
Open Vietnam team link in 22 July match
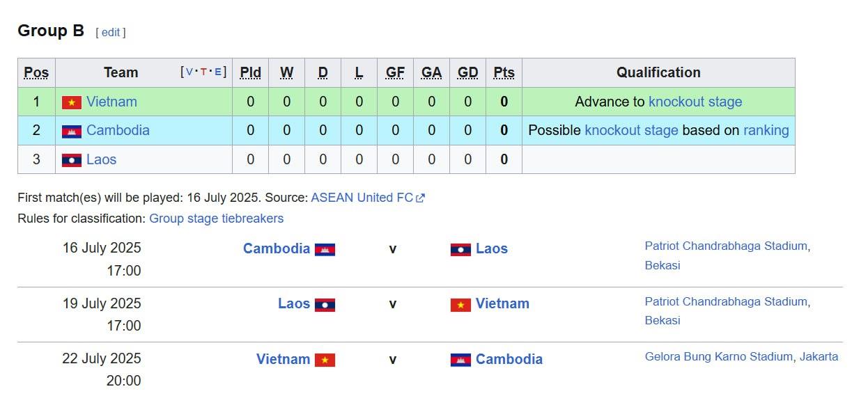click(x=283, y=359)
